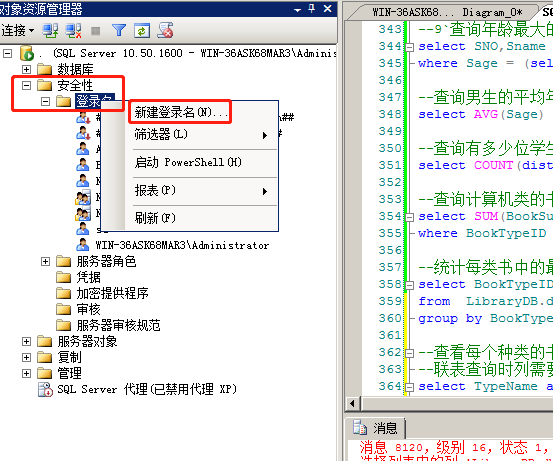
Task: Select the 服务器对象 folder
Action: tap(87, 341)
